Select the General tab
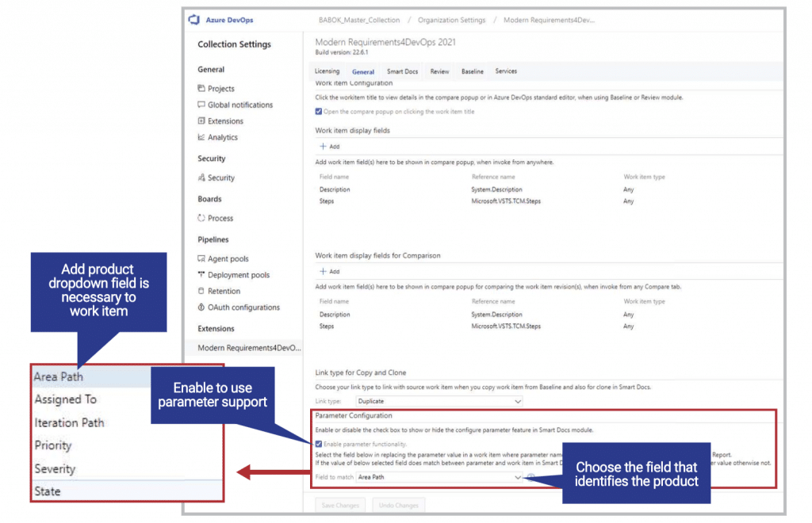This screenshot has width=812, height=523. pos(363,72)
